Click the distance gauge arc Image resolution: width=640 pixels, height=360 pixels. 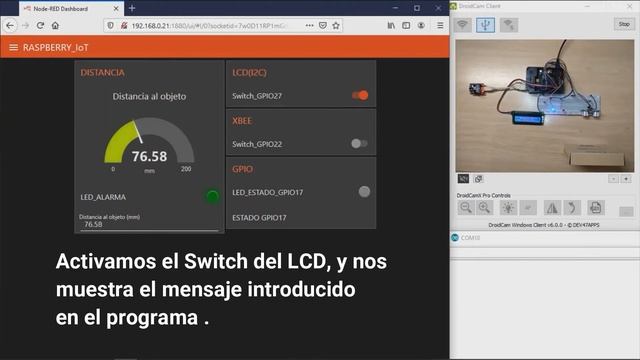pos(149,140)
